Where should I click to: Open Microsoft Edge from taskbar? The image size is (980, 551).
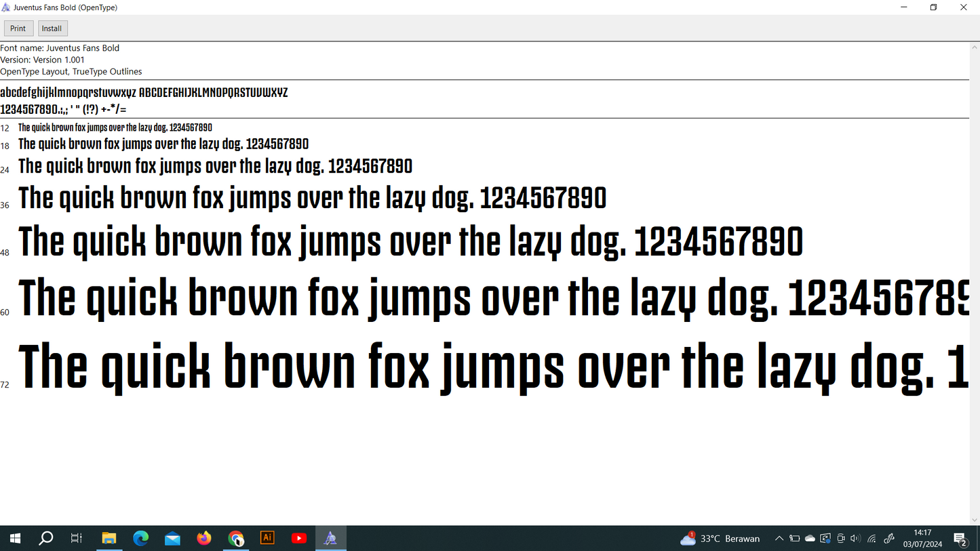[141, 539]
